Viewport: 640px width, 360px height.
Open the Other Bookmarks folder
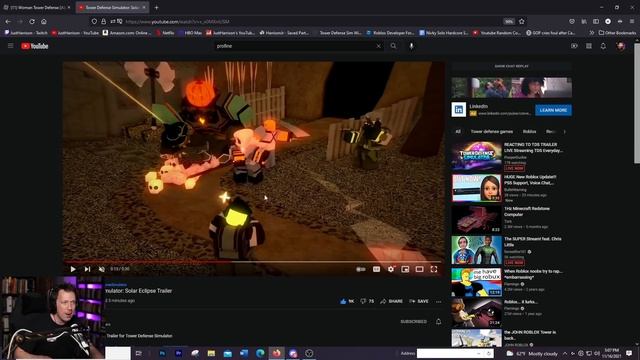617,33
